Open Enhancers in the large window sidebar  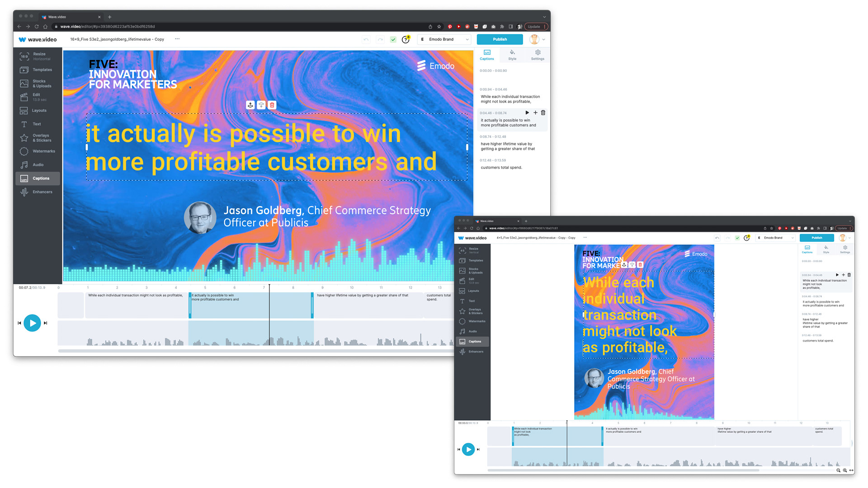click(38, 192)
